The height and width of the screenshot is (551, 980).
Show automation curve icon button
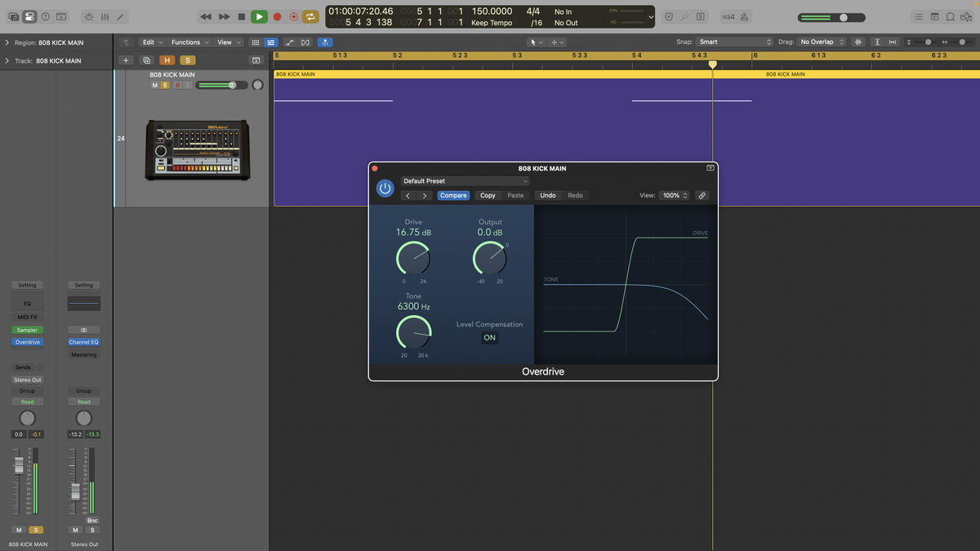[288, 42]
